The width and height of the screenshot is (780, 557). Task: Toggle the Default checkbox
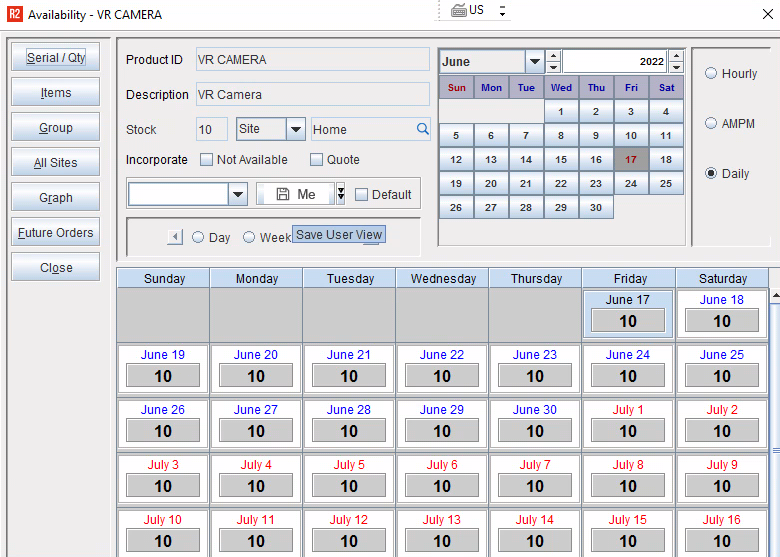[362, 195]
